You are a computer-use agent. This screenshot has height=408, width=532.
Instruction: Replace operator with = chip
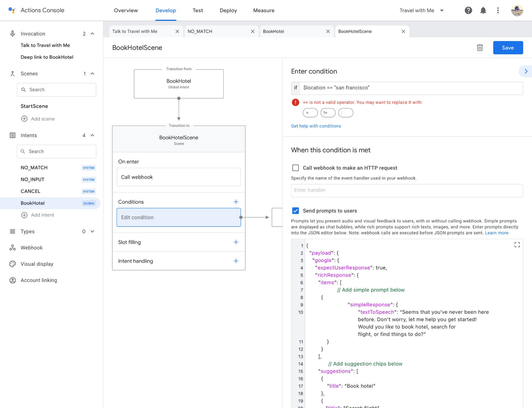click(x=310, y=113)
